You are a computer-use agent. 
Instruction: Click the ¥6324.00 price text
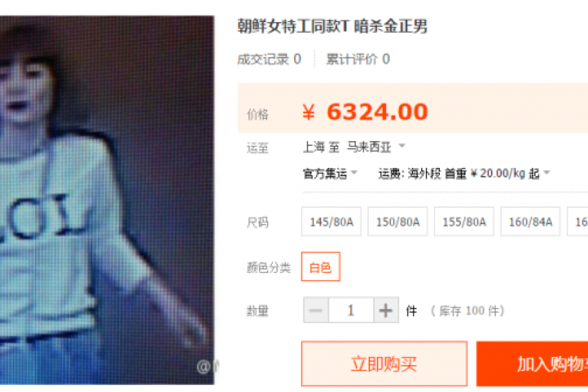coord(365,112)
